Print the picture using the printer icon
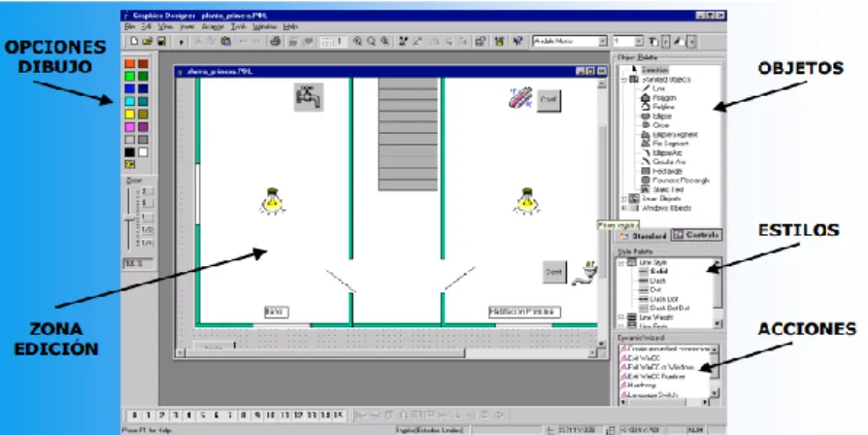This screenshot has height=435, width=868. click(x=275, y=41)
